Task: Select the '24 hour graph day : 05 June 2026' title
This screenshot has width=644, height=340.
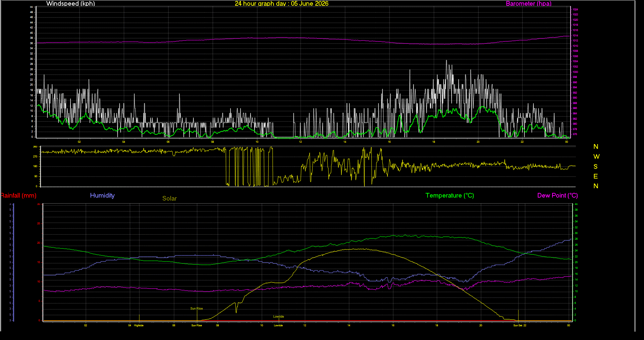Action: (x=282, y=3)
